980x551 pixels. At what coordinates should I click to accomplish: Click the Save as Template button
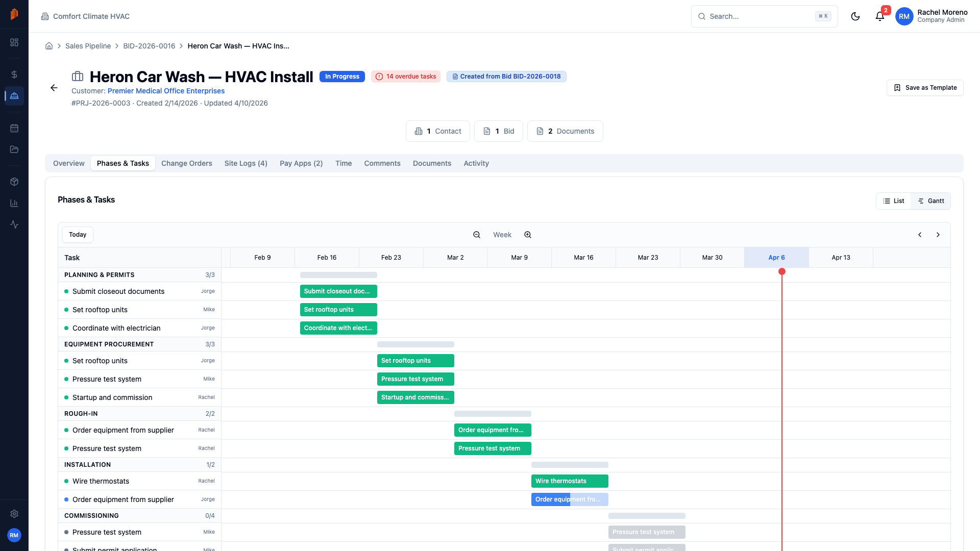pos(925,87)
